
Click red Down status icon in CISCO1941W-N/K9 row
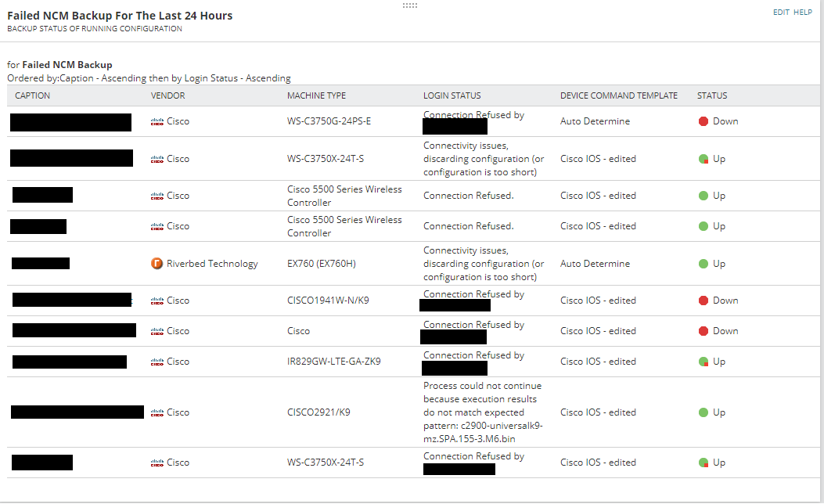(703, 301)
